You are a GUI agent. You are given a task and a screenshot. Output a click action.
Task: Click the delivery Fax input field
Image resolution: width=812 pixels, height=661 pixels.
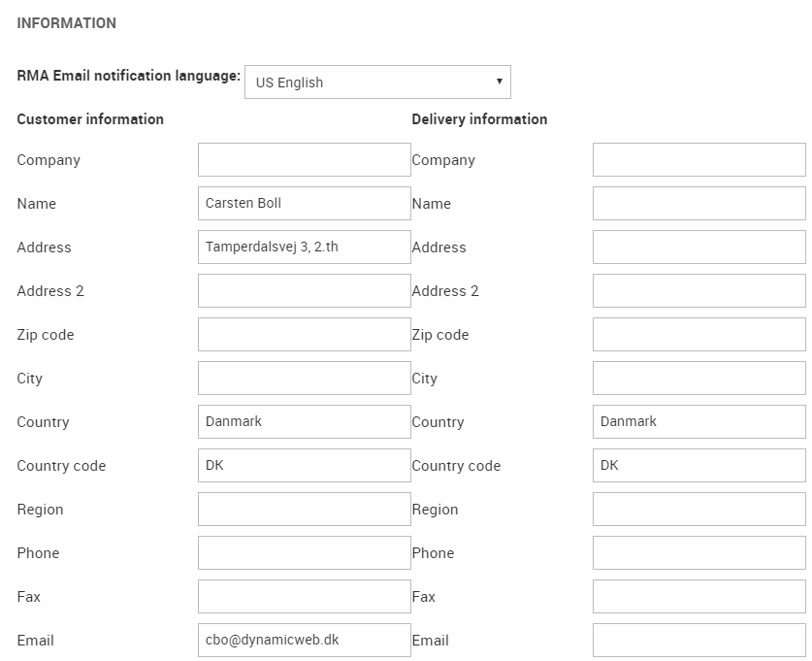pos(698,597)
